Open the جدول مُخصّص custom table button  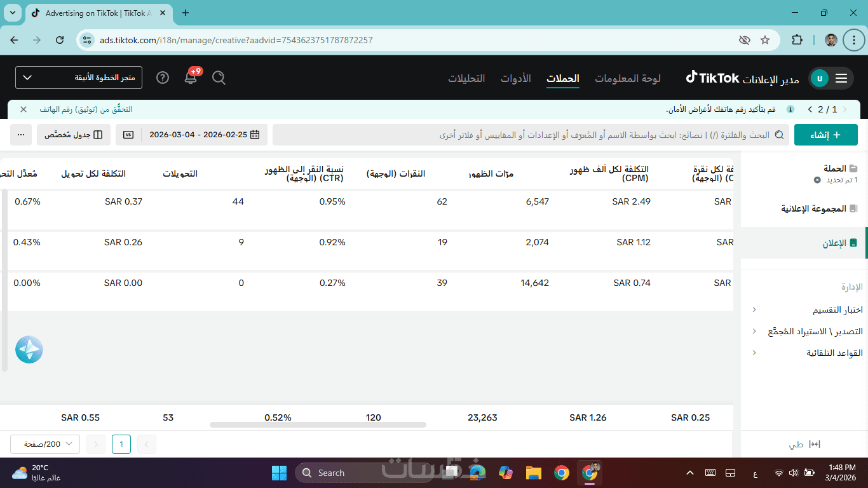point(74,135)
